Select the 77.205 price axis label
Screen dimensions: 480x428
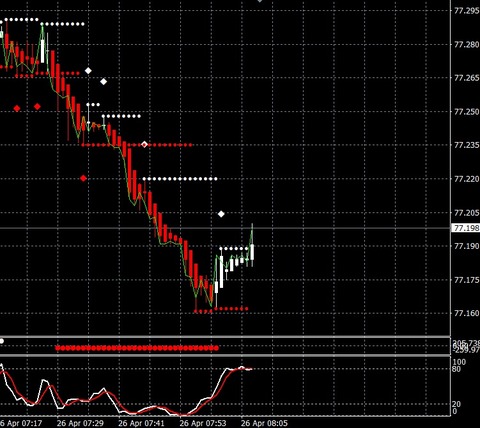click(467, 213)
